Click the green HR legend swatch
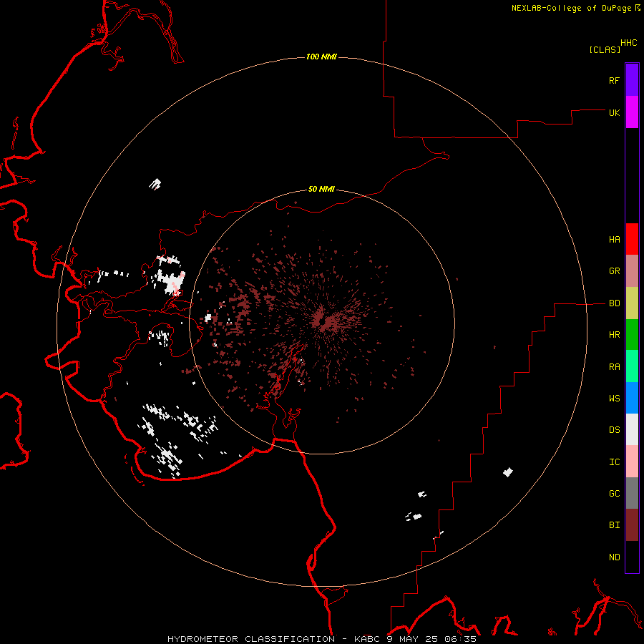The width and height of the screenshot is (644, 644). 632,335
